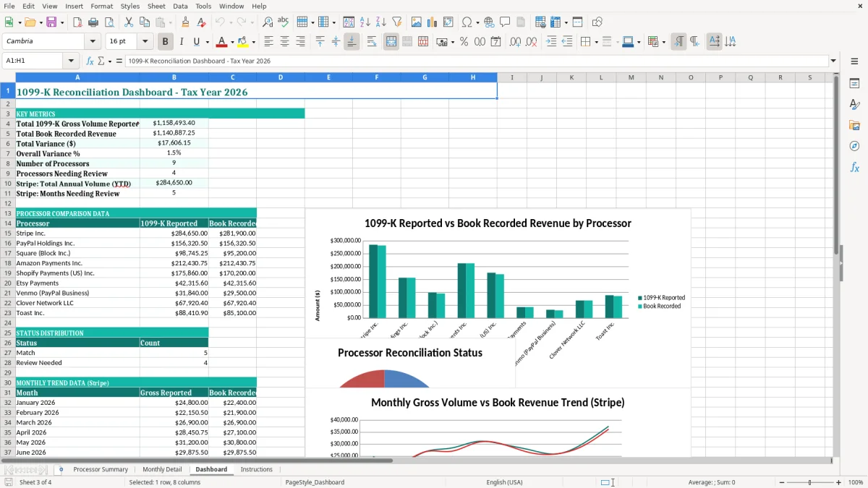The height and width of the screenshot is (488, 868).
Task: Toggle Bold formatting button
Action: click(165, 42)
